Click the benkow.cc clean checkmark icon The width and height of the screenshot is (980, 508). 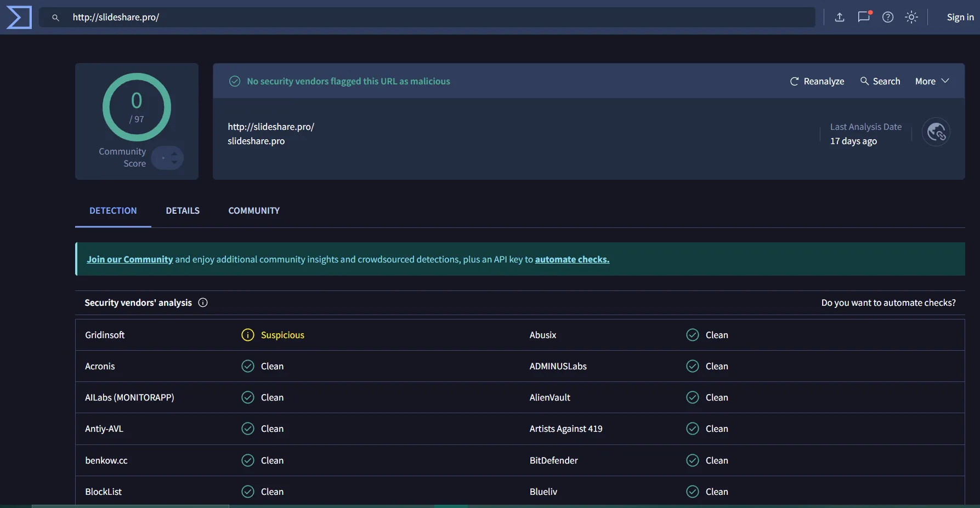[248, 460]
